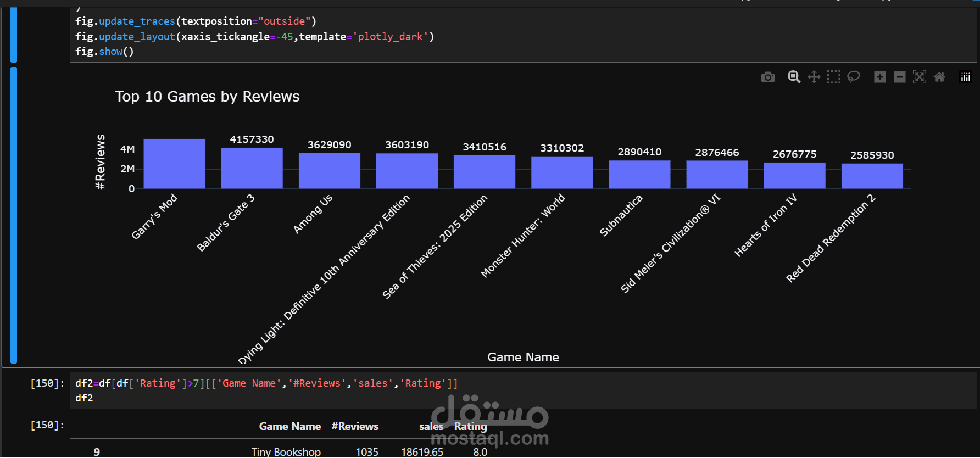
Task: Click the blue collapser bar beside the plot output
Action: click(14, 215)
